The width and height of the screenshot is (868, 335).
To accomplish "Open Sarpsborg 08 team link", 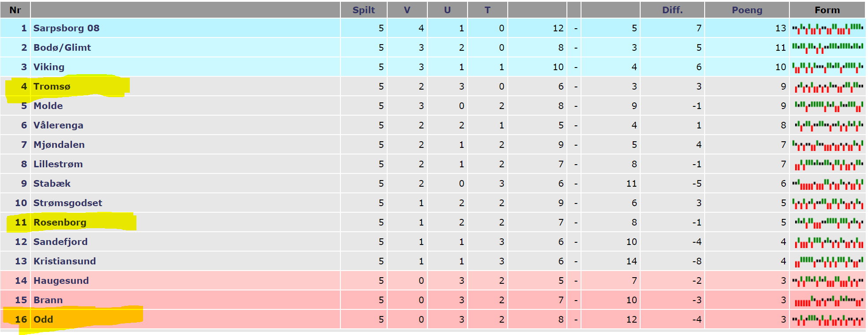I will tap(66, 28).
